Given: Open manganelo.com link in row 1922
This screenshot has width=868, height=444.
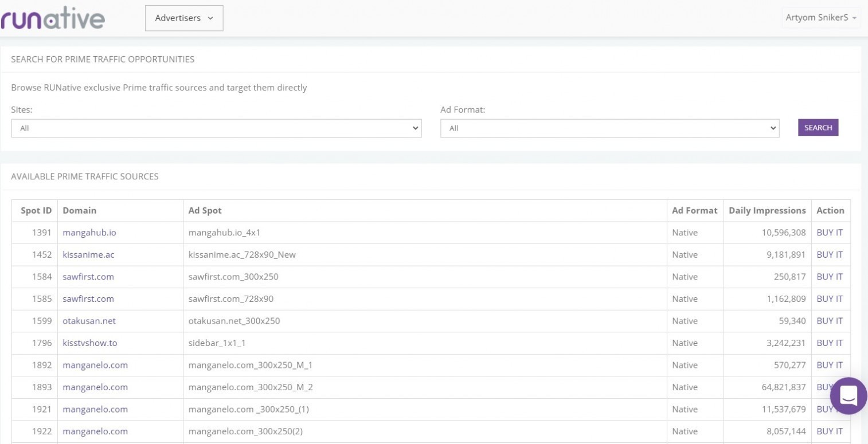Looking at the screenshot, I should (95, 431).
